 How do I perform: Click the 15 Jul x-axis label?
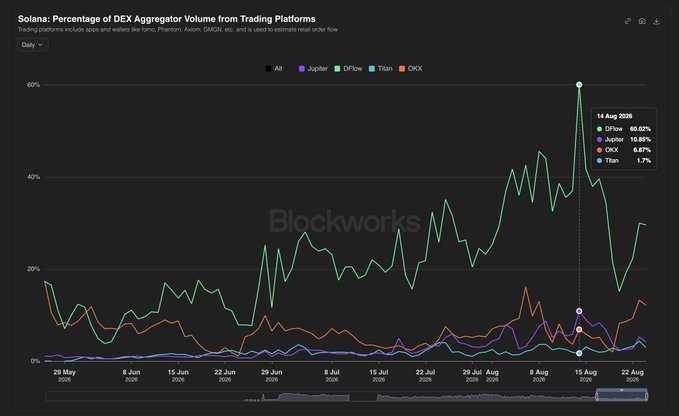pos(378,375)
